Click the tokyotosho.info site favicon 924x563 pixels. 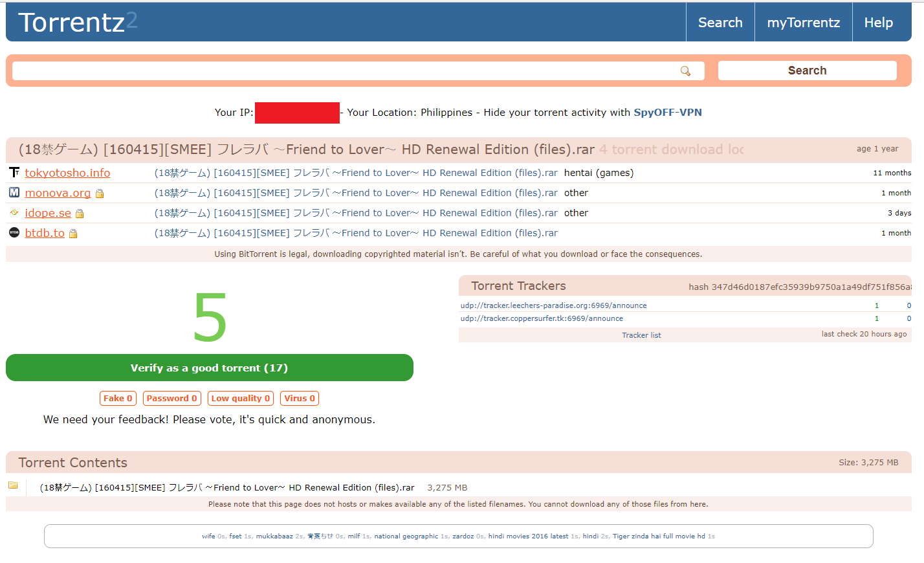point(14,172)
